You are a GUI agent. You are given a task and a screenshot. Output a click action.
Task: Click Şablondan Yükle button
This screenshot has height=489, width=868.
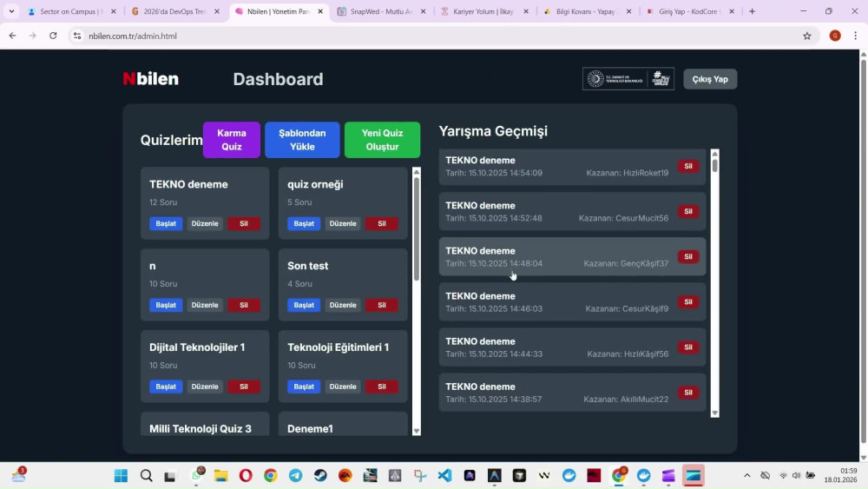pyautogui.click(x=302, y=140)
